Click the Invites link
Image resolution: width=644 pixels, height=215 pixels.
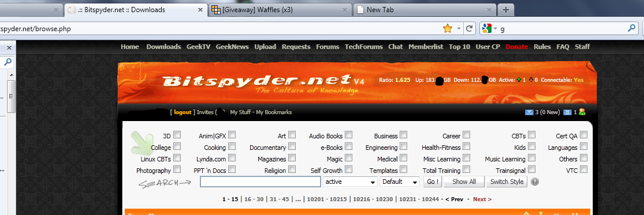(x=205, y=112)
